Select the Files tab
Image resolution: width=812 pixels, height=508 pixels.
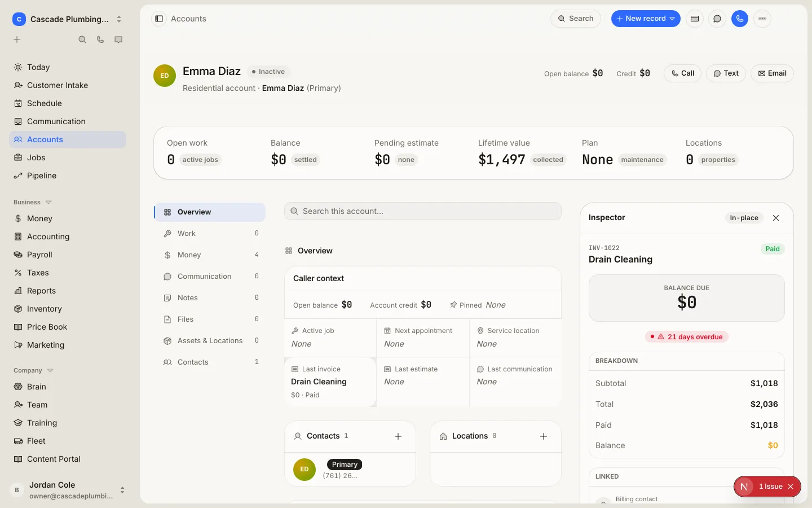(210, 319)
